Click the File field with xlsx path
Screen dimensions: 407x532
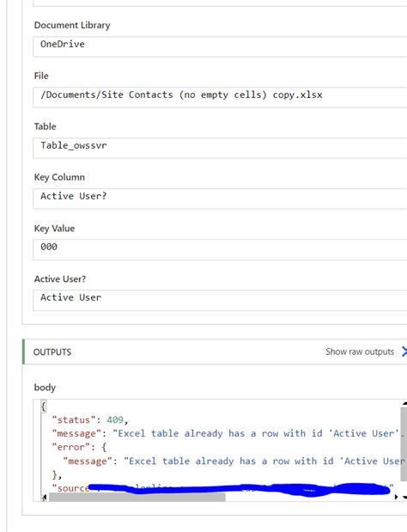[x=220, y=97]
